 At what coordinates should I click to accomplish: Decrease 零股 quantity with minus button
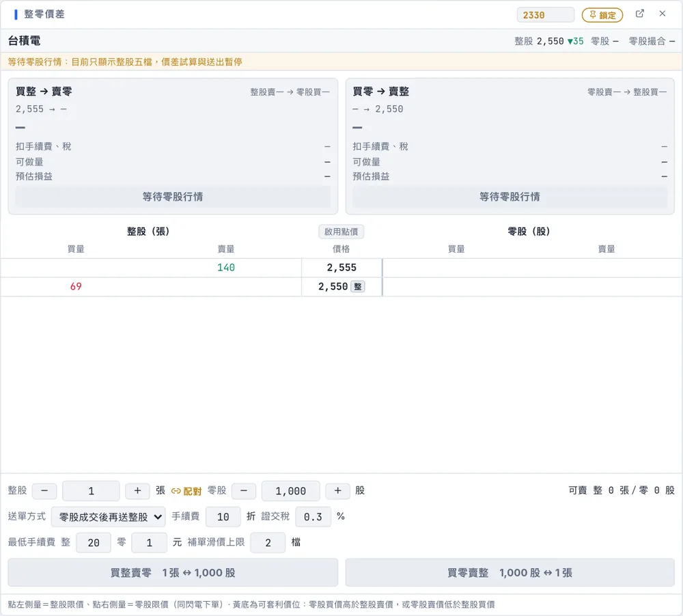(x=244, y=490)
